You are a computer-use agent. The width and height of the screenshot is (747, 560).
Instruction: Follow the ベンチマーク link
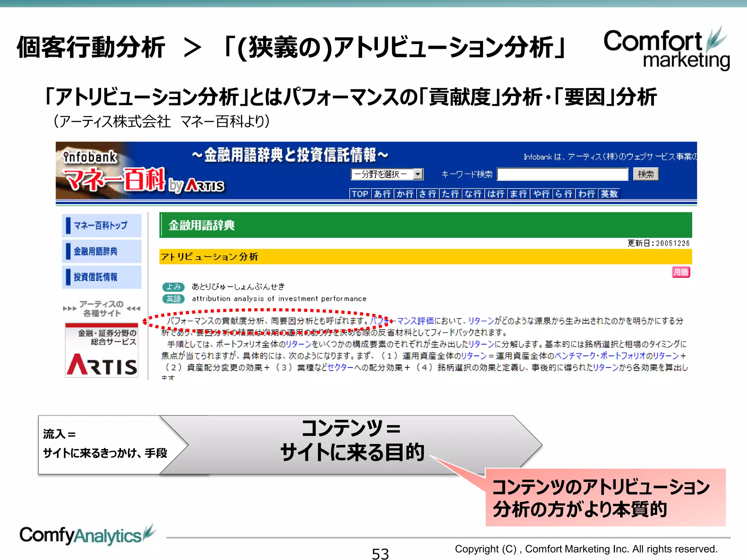[x=575, y=356]
